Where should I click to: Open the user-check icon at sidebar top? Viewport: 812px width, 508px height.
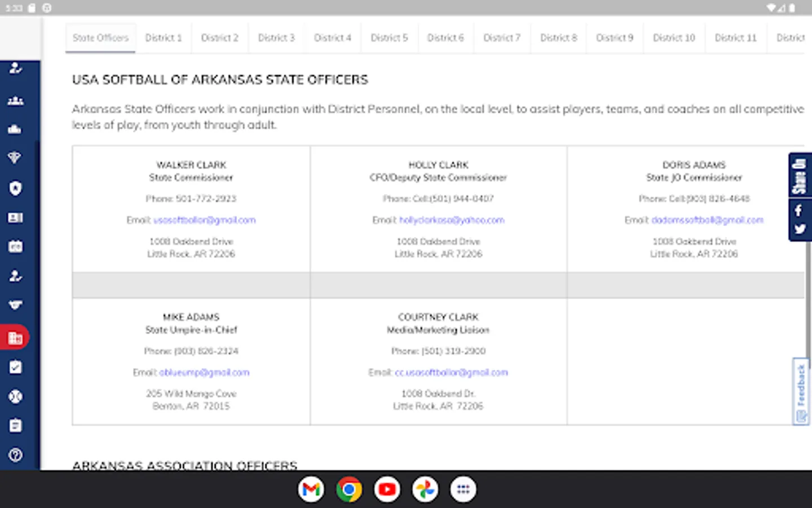click(x=15, y=69)
